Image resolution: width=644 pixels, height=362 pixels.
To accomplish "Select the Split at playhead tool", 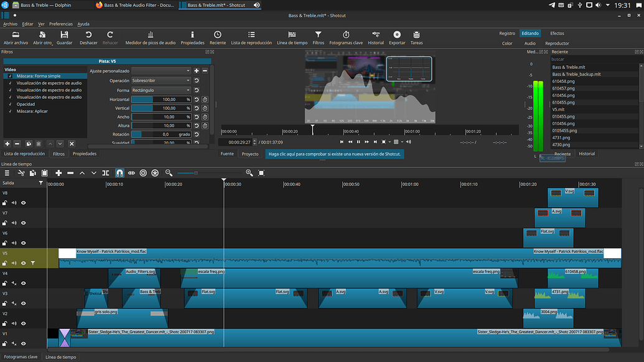I will click(105, 173).
